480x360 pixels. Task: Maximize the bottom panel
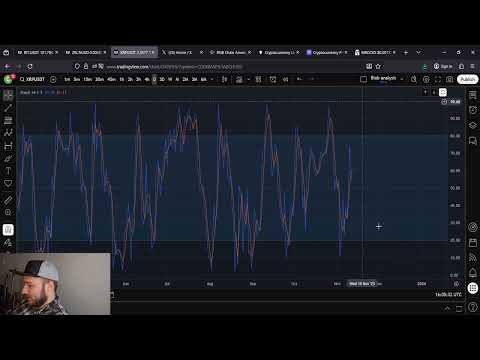(459, 309)
